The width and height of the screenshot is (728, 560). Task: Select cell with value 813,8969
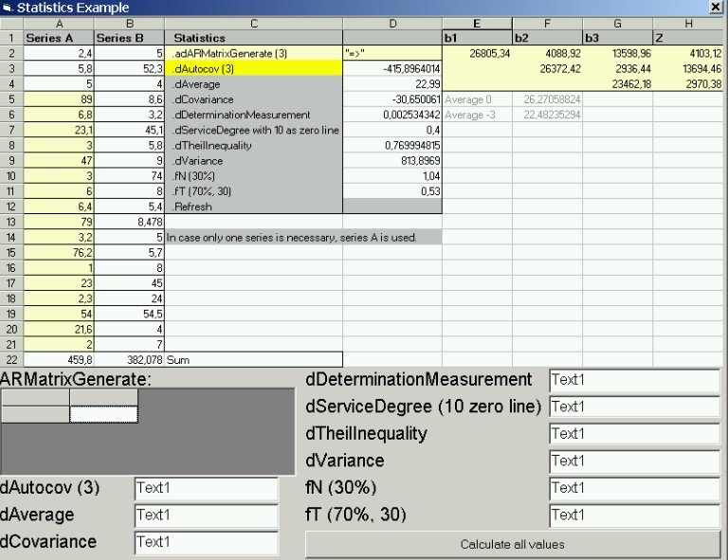(x=392, y=160)
